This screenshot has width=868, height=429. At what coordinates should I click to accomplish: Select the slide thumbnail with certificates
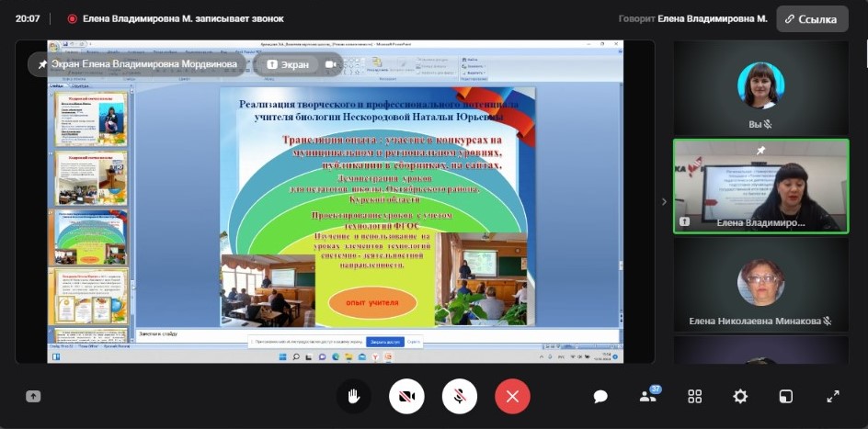pyautogui.click(x=91, y=297)
